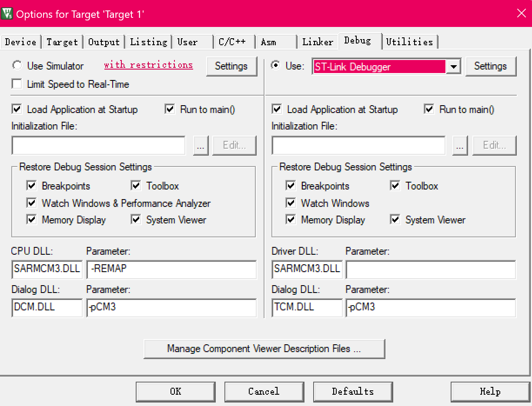Click the TCM.DLL dialog field
Image resolution: width=532 pixels, height=406 pixels.
tap(307, 307)
